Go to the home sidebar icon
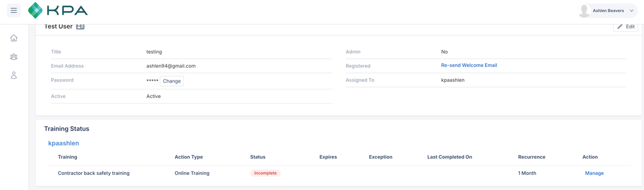This screenshot has height=190, width=644. click(x=14, y=38)
